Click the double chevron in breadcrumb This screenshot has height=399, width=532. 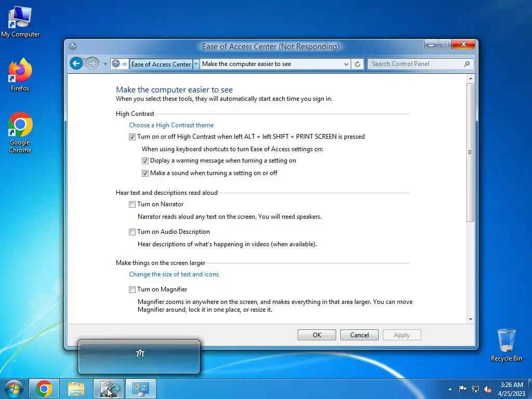[125, 64]
